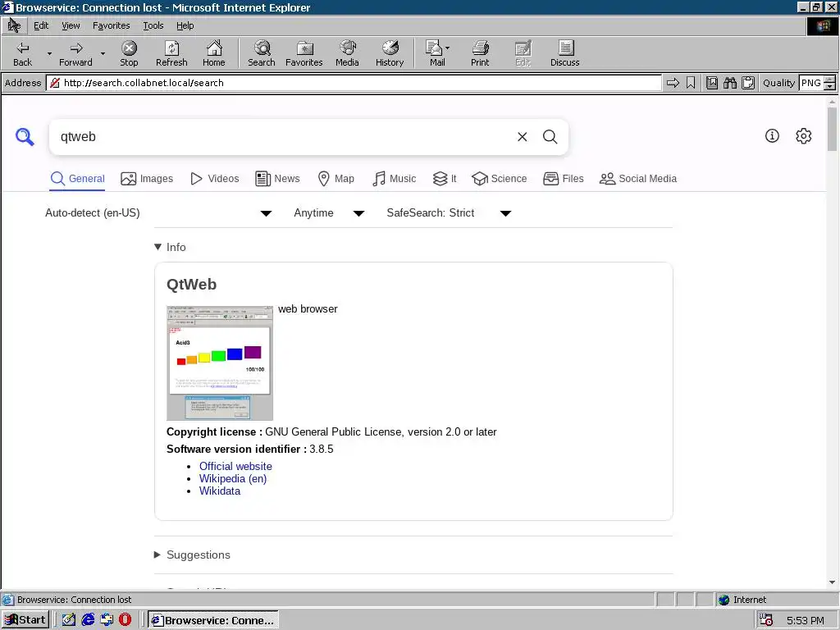840x630 pixels.
Task: Open the Back history dropdown arrow
Action: click(49, 53)
